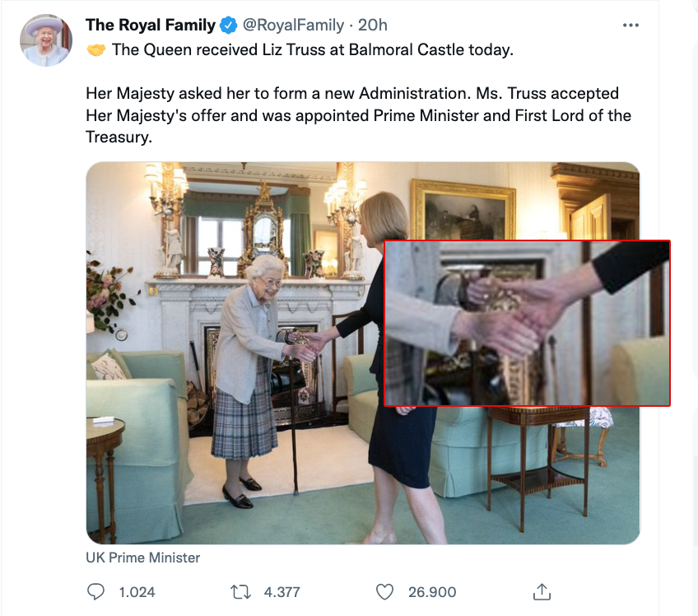
Task: Click the Queen in the tweet photo
Action: tap(247, 362)
